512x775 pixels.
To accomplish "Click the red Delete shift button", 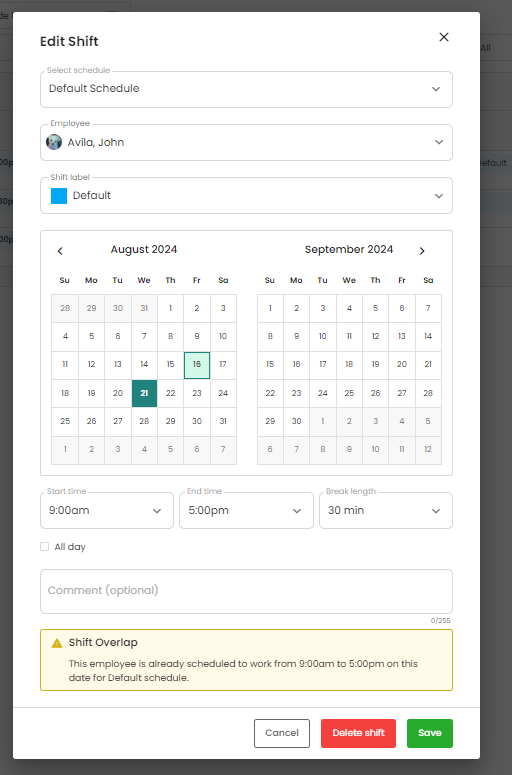I will click(x=358, y=733).
